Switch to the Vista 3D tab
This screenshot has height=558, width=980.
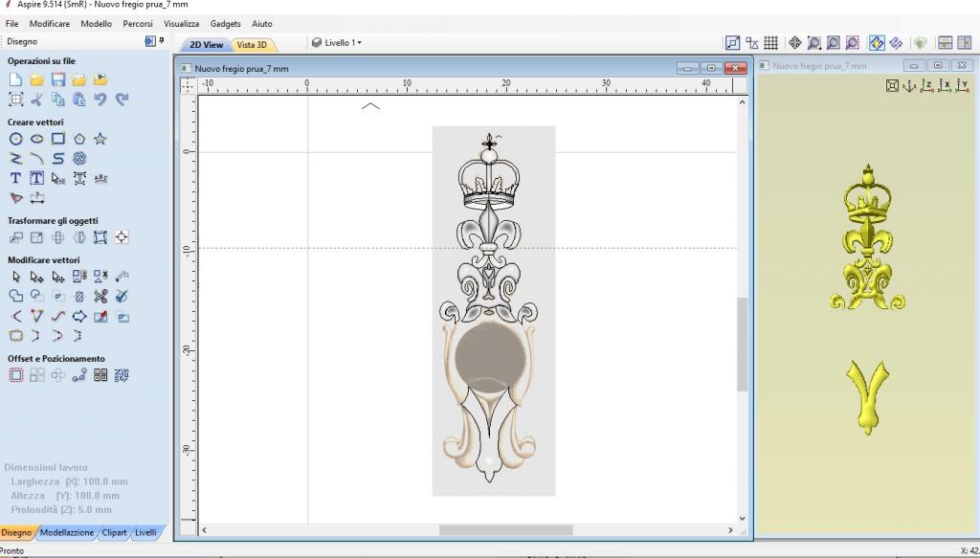[253, 45]
